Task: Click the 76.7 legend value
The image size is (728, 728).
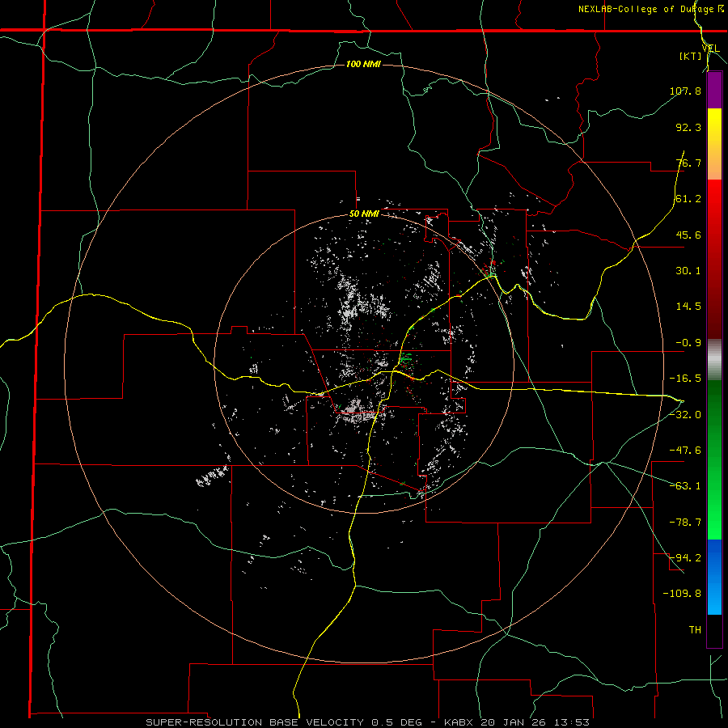Action: [688, 163]
